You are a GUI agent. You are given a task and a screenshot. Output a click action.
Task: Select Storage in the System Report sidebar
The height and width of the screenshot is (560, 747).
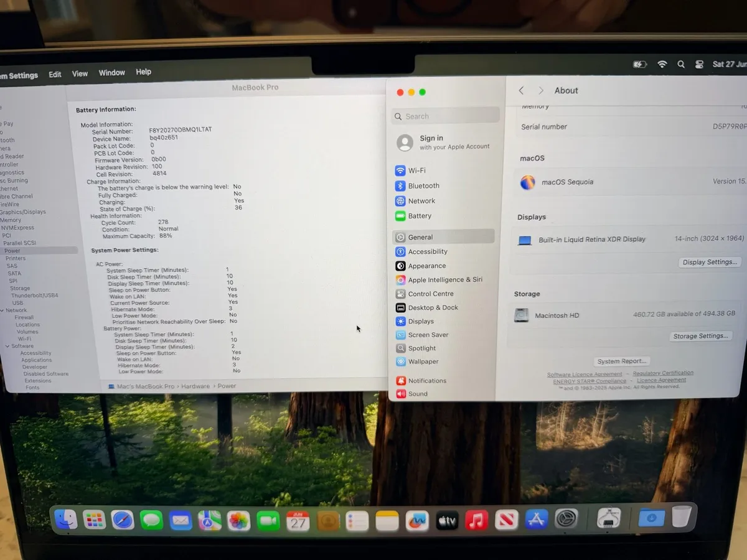[x=20, y=288]
